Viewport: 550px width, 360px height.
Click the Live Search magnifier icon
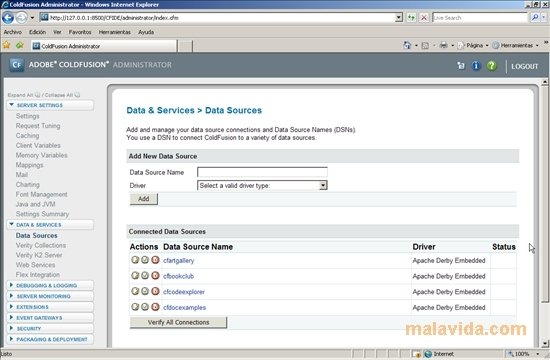click(x=535, y=18)
